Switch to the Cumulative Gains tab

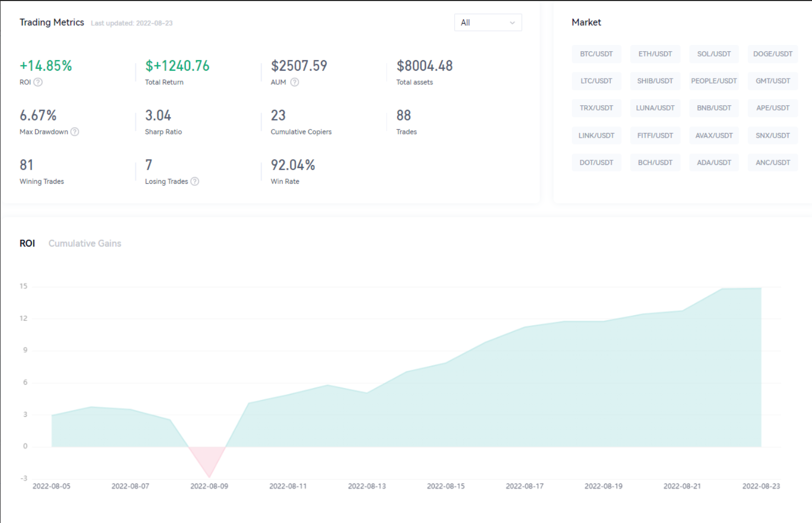coord(85,243)
